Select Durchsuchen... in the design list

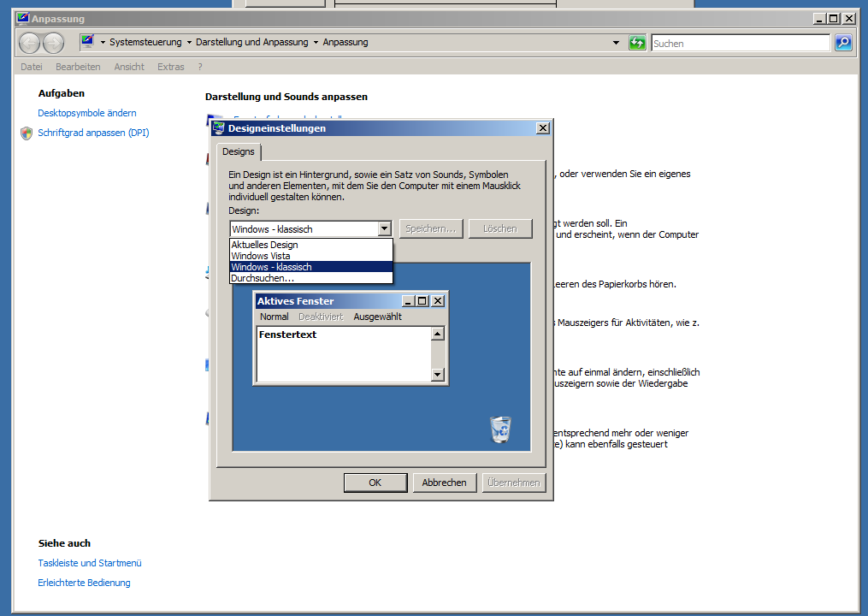(x=311, y=278)
